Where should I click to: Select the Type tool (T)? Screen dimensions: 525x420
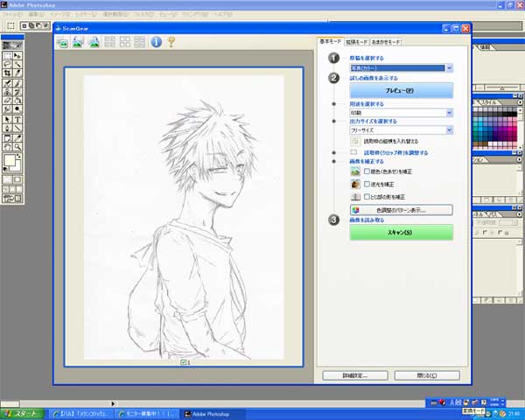(17, 119)
